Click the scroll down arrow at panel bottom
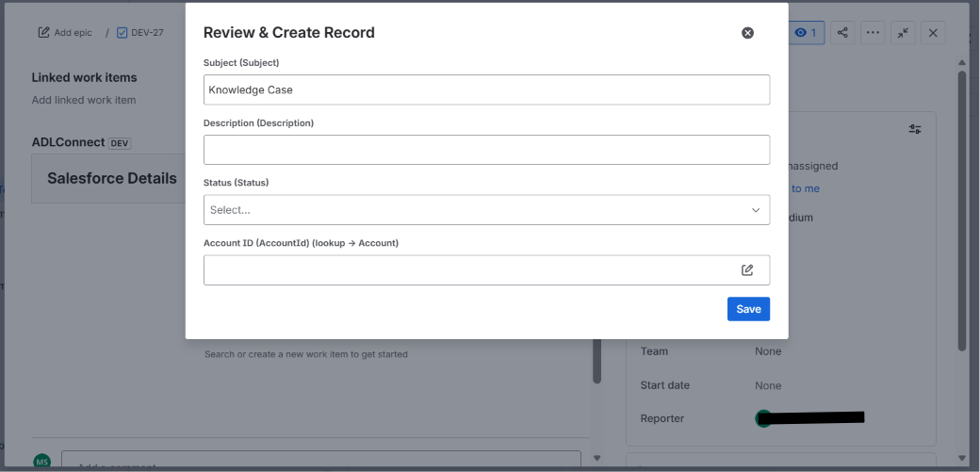 tap(962, 458)
